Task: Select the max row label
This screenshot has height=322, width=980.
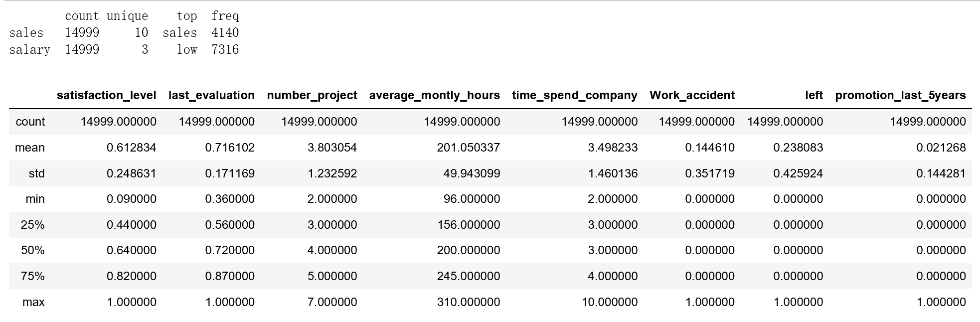Action: 33,302
